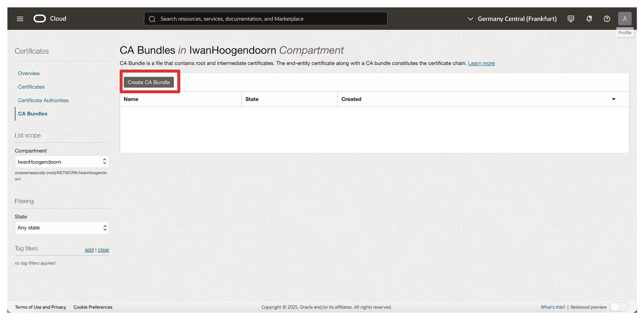Image resolution: width=644 pixels, height=320 pixels.
Task: Click the Oracle Cloud logo
Action: (x=50, y=18)
